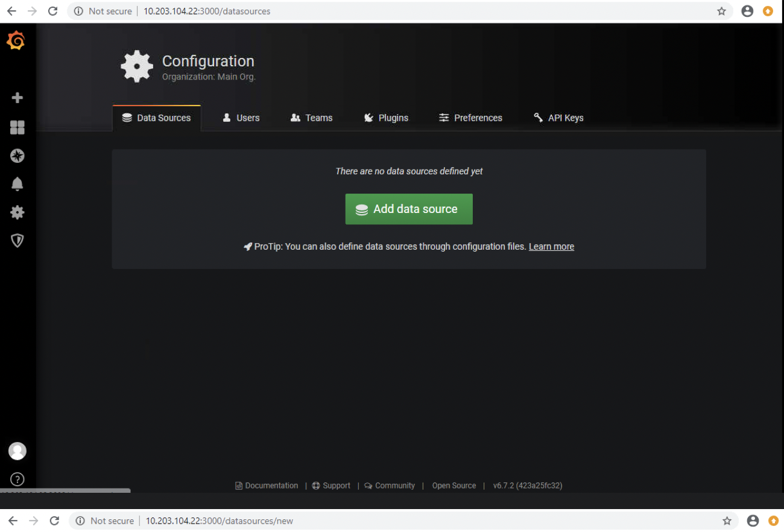Bookmark page with star icon in top bar
This screenshot has height=532, width=784.
[x=721, y=11]
